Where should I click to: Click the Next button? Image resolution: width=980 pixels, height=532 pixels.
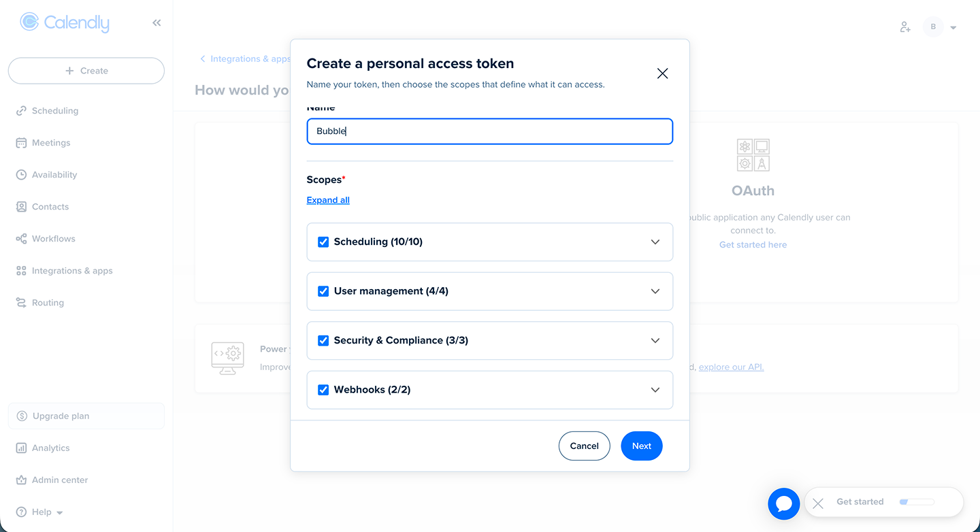point(641,446)
